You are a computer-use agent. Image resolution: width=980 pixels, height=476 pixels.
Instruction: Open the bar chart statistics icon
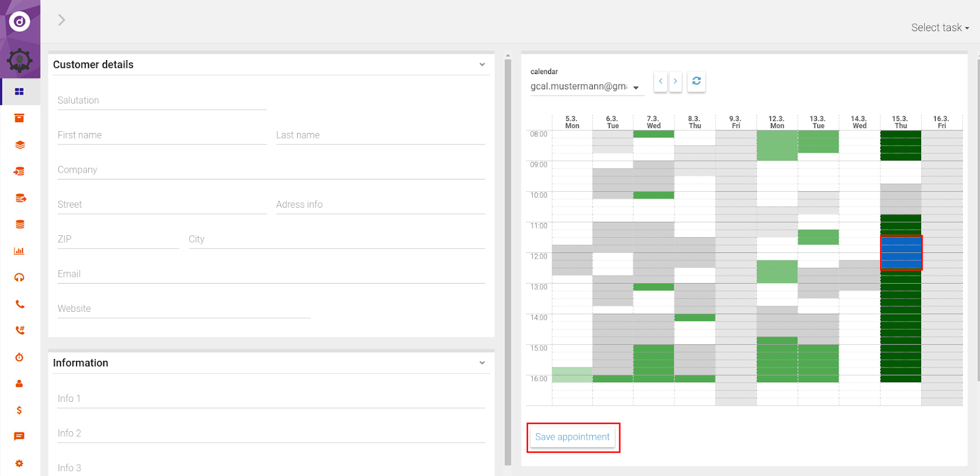point(19,251)
